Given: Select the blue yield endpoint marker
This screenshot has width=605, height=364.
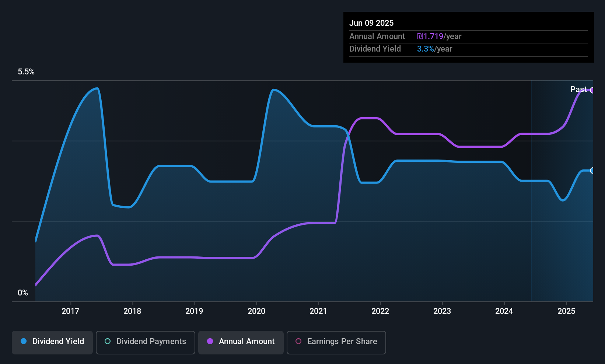Looking at the screenshot, I should pos(592,170).
